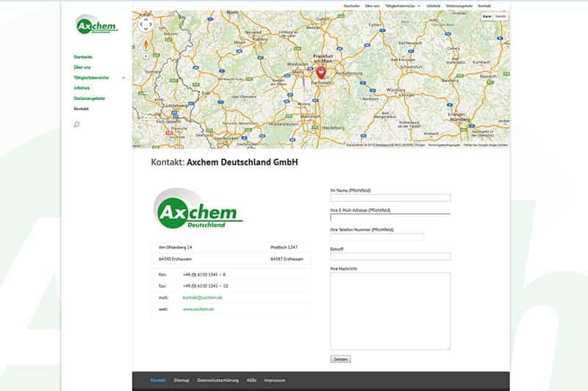
Task: Switch map to Karte view
Action: click(487, 16)
